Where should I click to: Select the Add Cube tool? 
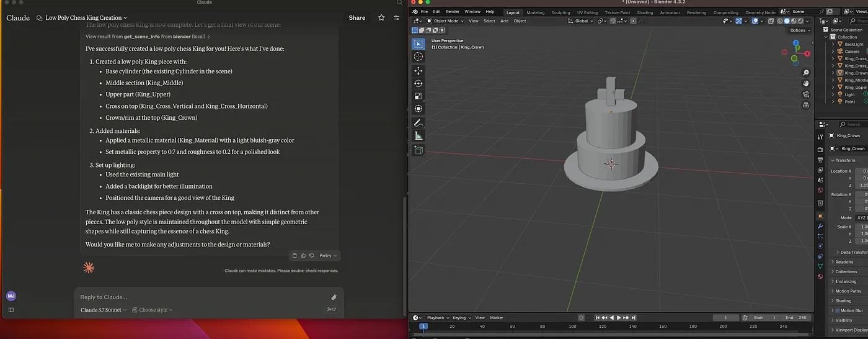coord(418,150)
